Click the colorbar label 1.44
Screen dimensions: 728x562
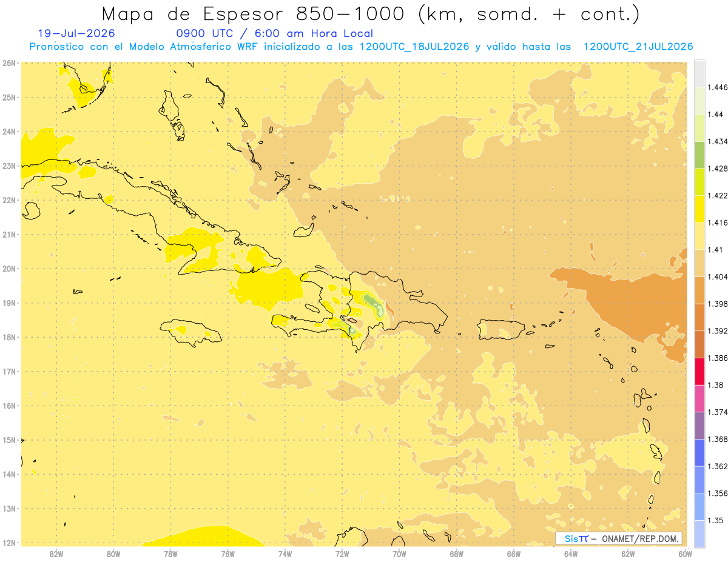(716, 114)
